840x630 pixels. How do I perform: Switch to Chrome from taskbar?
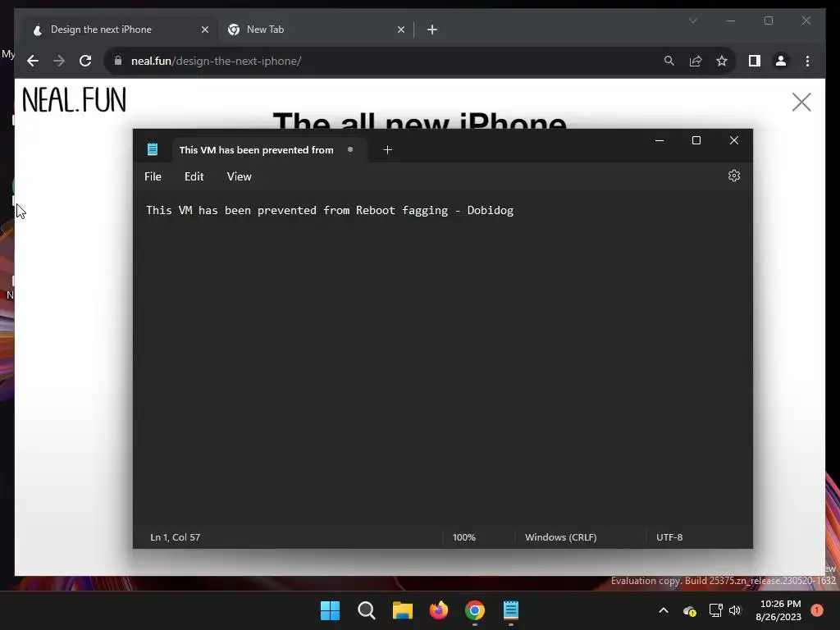475,610
